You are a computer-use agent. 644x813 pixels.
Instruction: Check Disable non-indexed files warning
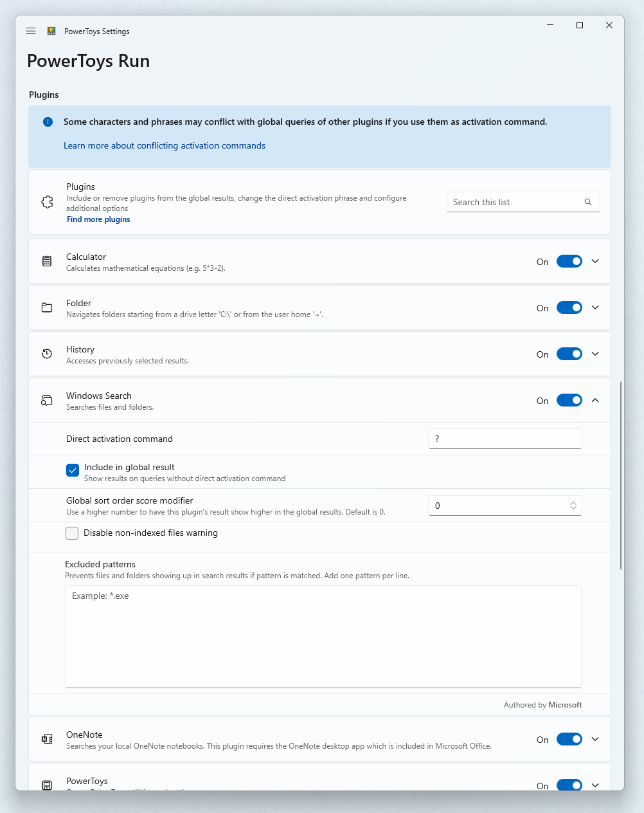pos(72,533)
